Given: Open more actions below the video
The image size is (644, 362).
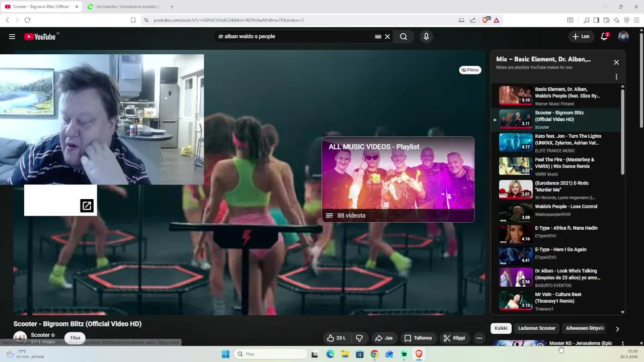Looking at the screenshot, I should click(x=479, y=338).
